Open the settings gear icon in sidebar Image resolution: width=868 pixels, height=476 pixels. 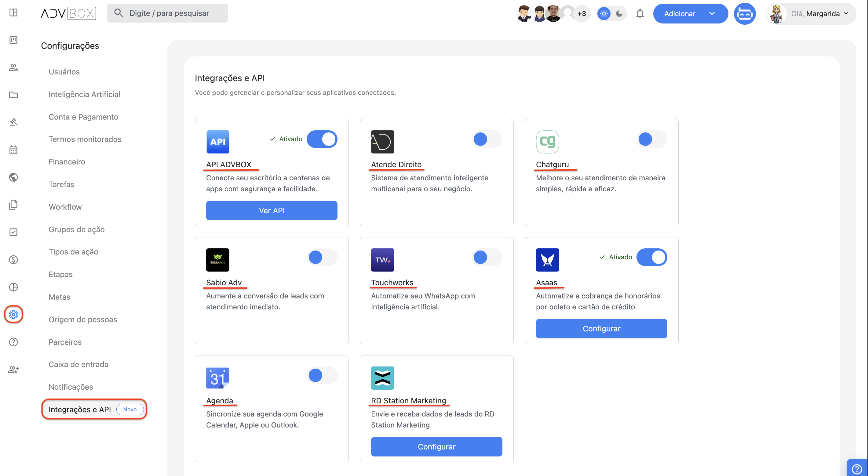(13, 314)
